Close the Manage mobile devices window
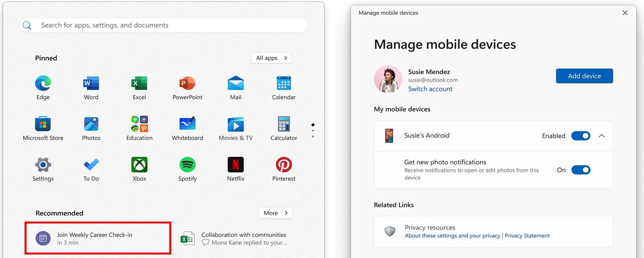The image size is (644, 258). [x=625, y=13]
